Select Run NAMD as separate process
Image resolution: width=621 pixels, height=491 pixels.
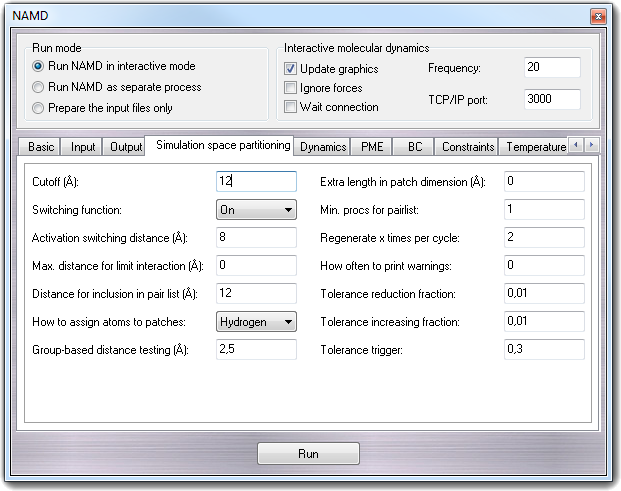39,87
